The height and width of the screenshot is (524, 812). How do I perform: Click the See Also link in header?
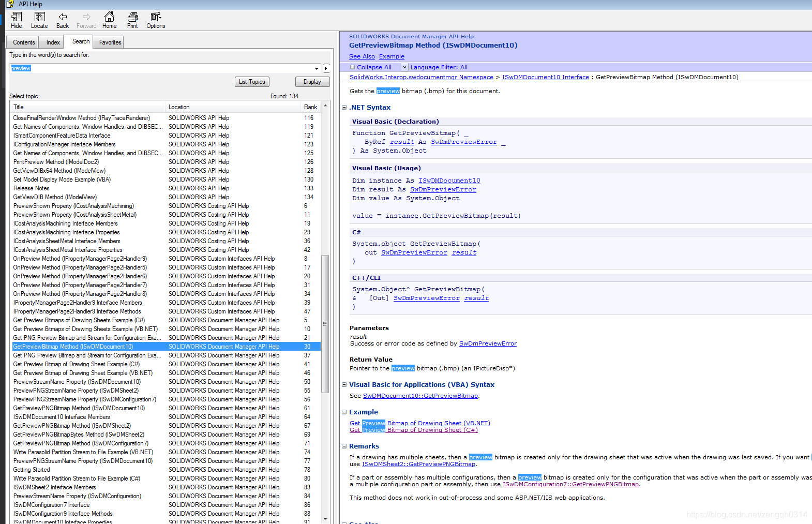[x=362, y=56]
